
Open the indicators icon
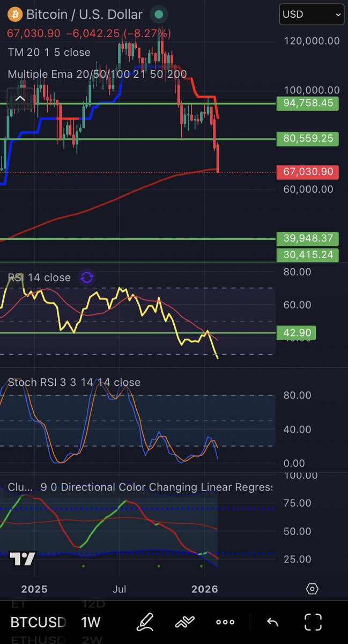click(184, 622)
